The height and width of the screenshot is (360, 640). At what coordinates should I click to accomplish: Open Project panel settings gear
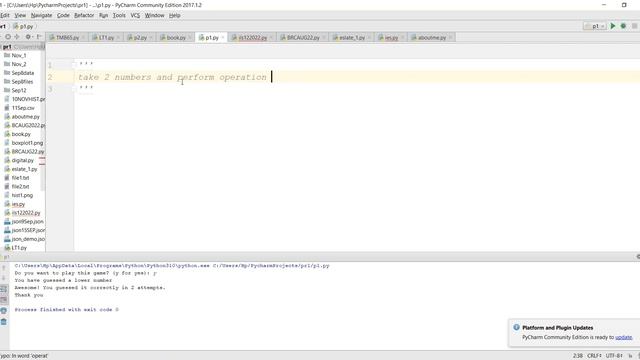[x=28, y=37]
